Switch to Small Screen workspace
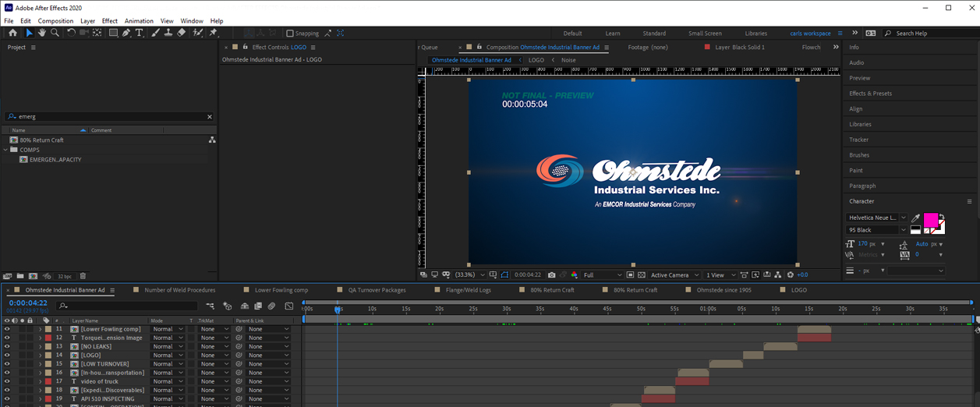 (705, 34)
